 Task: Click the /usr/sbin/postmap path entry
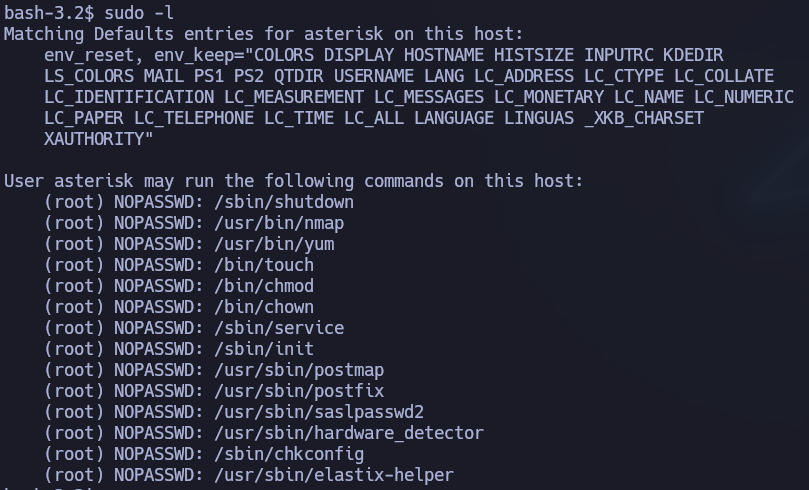click(299, 370)
